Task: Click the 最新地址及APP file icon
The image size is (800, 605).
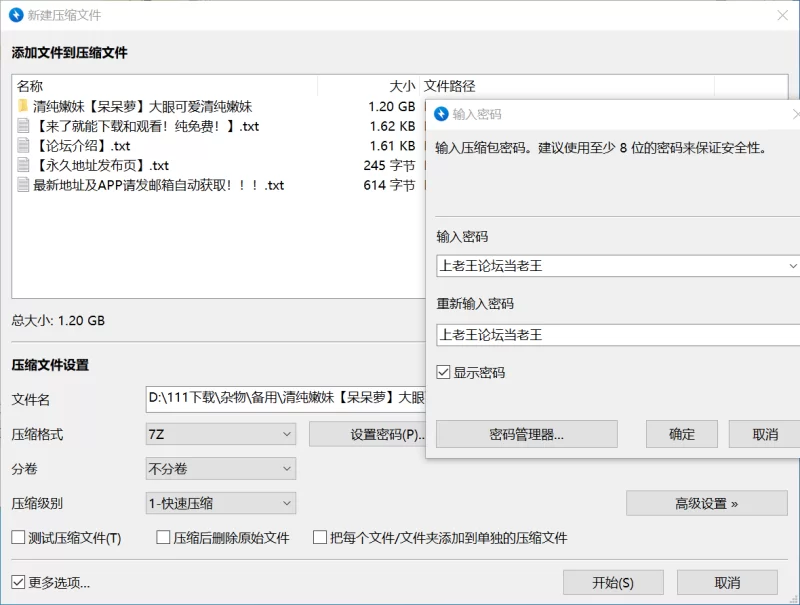Action: (x=23, y=185)
